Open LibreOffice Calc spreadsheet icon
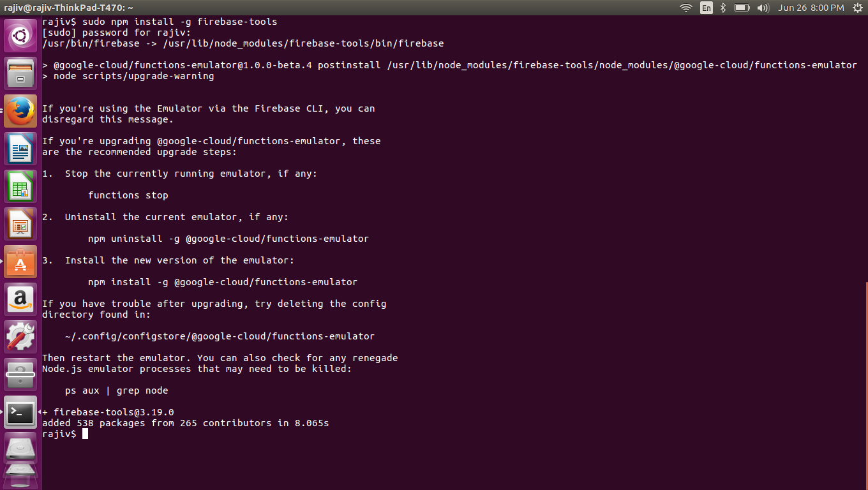The image size is (868, 490). point(20,186)
